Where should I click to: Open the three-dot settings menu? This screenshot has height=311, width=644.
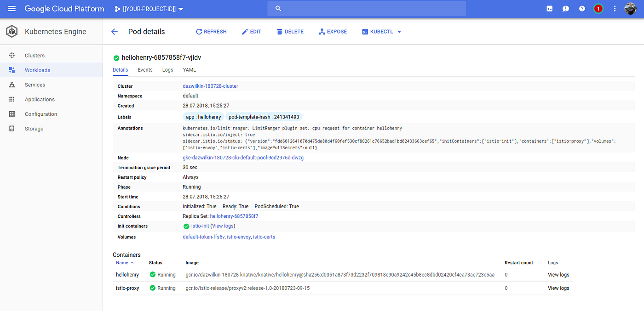[x=615, y=9]
